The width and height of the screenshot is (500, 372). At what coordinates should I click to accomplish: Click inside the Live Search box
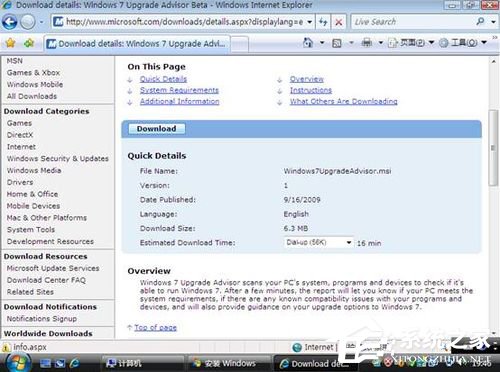point(413,22)
